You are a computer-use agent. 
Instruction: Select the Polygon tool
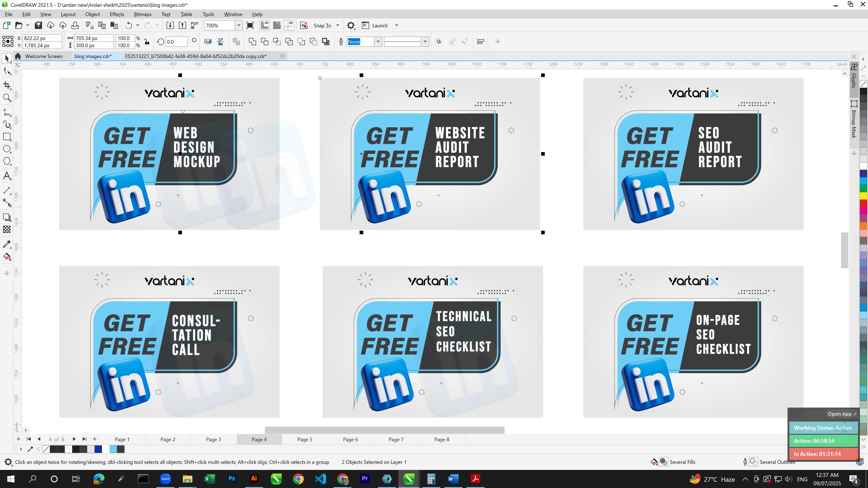click(7, 161)
